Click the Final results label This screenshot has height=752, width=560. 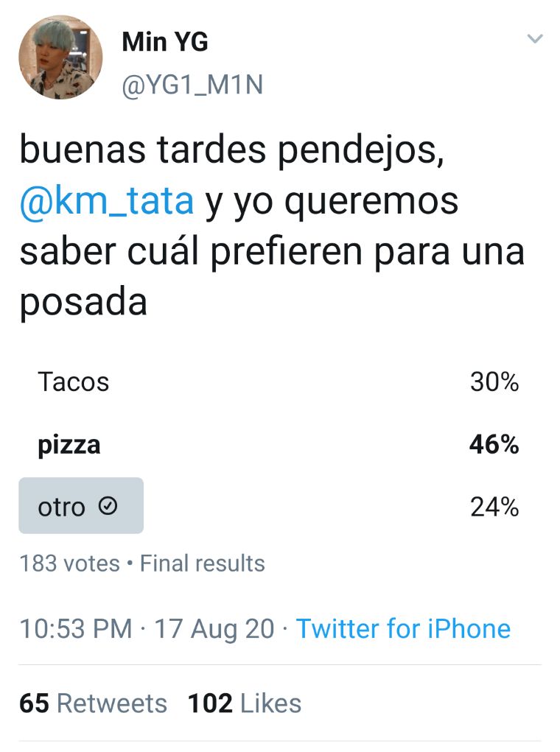(202, 563)
